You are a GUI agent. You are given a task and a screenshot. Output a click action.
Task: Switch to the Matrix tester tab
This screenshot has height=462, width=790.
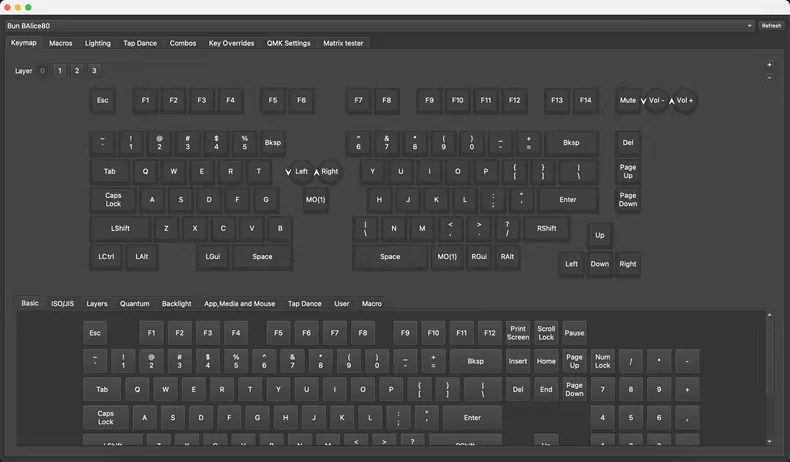click(343, 43)
